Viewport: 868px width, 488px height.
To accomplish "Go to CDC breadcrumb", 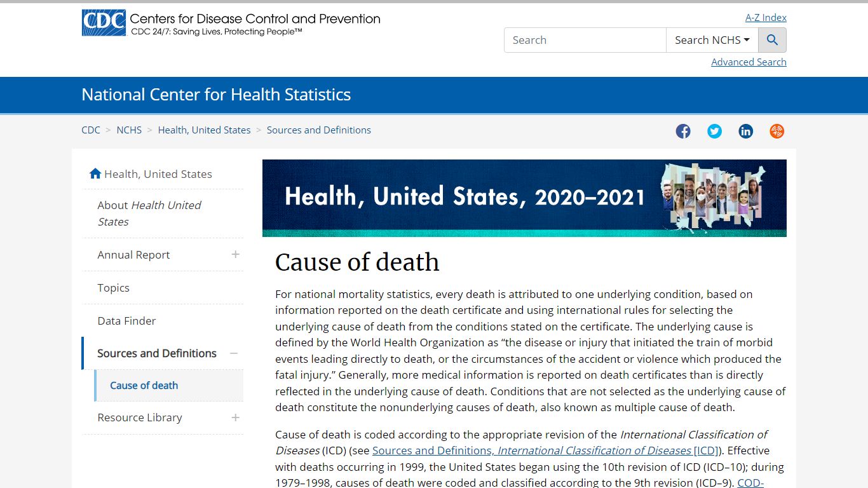I will coord(91,130).
